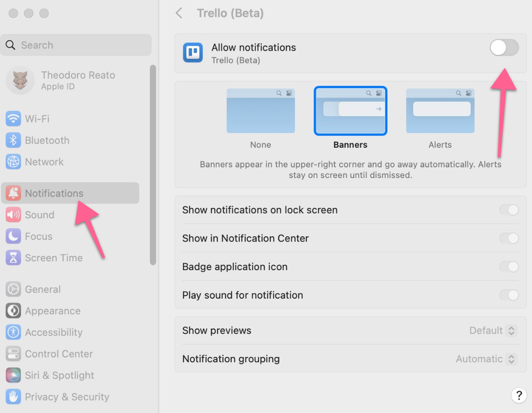Screen dimensions: 532x413
Task: Open Wi-Fi settings label
Action: click(x=37, y=119)
